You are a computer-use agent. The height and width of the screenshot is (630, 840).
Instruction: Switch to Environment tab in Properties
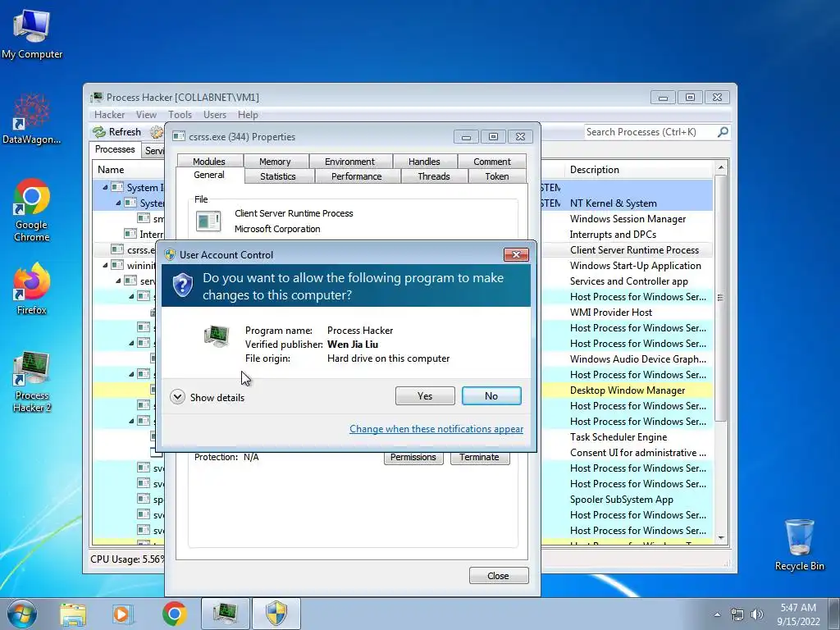point(349,162)
